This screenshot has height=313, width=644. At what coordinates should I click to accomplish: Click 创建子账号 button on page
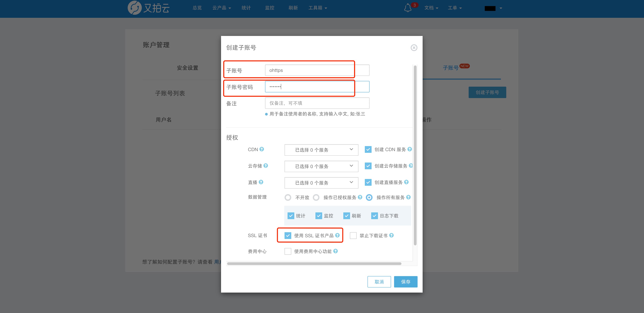[487, 92]
